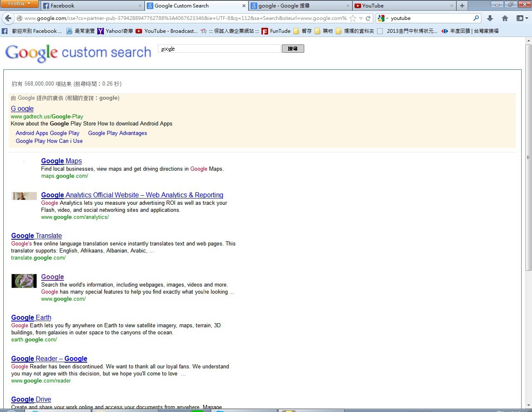Click the vertical scrollbar thumb
The width and height of the screenshot is (532, 412).
tap(529, 157)
